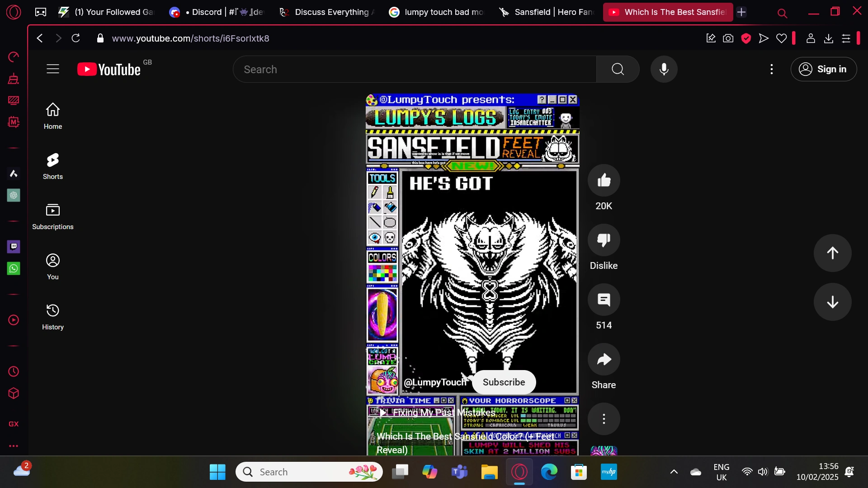Save page to favorites with the heart
Viewport: 868px width, 488px height.
click(x=782, y=38)
